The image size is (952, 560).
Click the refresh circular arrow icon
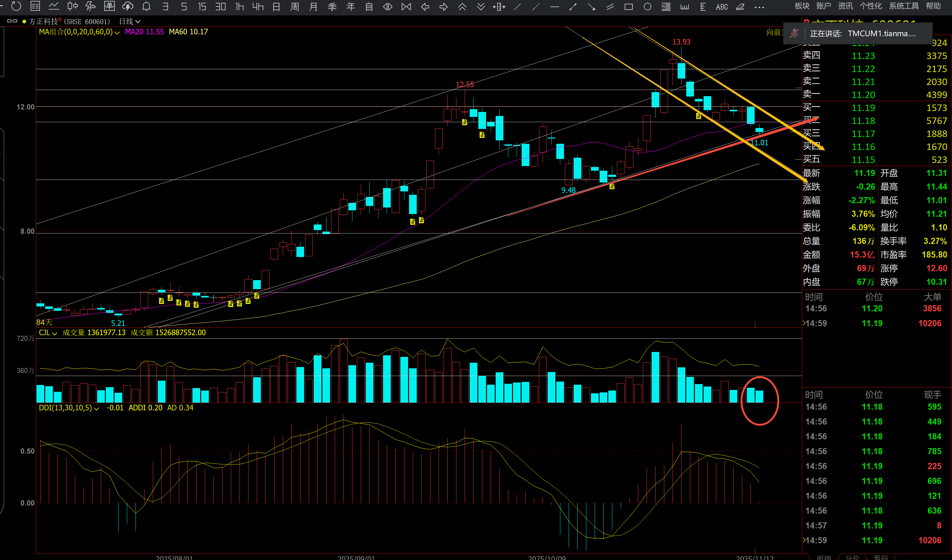tap(16, 6)
